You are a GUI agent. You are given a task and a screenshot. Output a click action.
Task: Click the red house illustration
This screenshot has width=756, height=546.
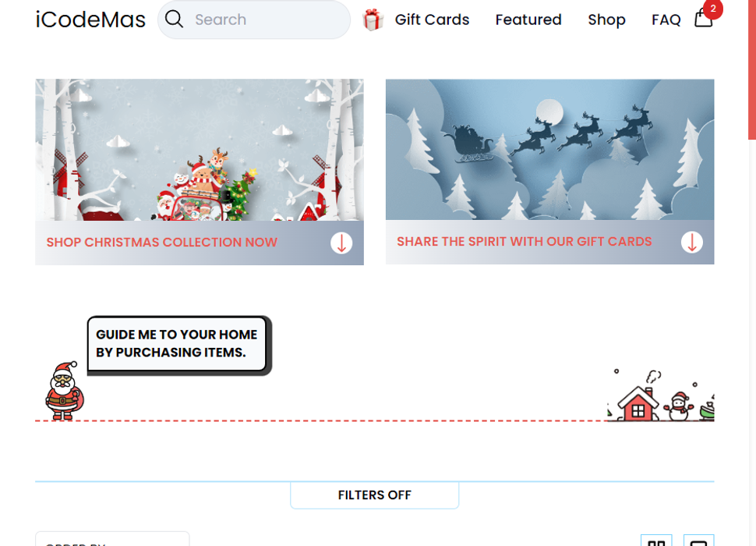click(x=638, y=402)
